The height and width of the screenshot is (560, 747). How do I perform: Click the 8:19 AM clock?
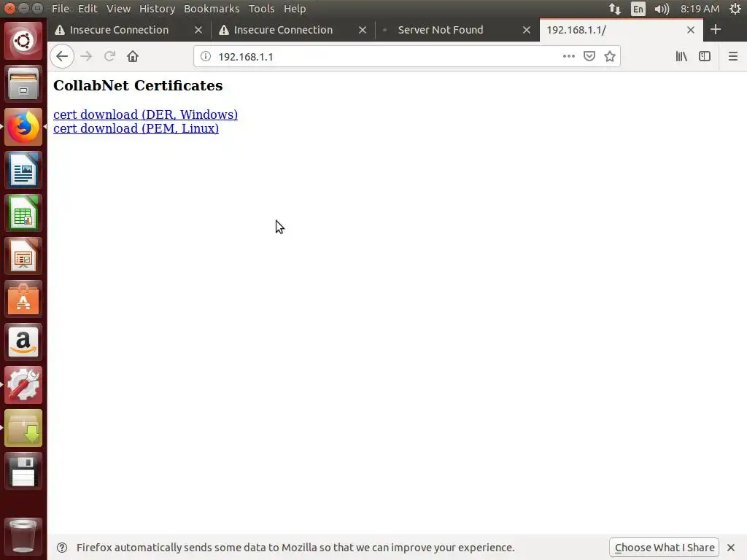700,9
